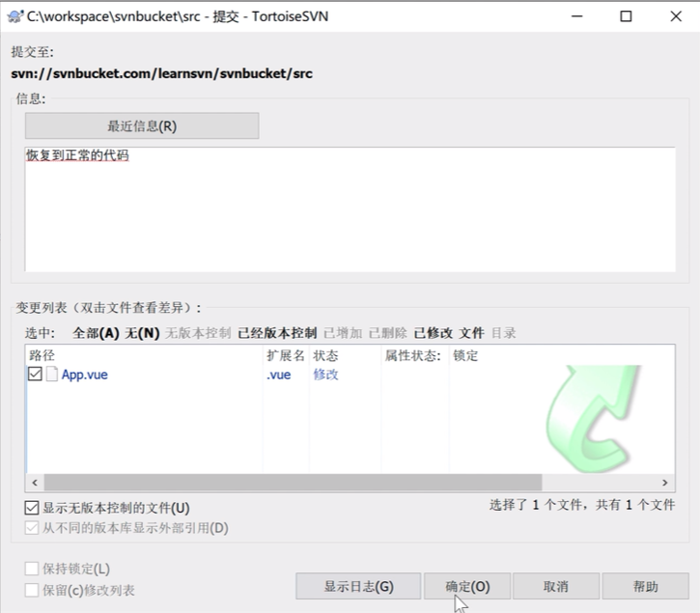The image size is (700, 613).
Task: Toggle 显示无版本控制的文件(U) checkbox
Action: coord(32,508)
